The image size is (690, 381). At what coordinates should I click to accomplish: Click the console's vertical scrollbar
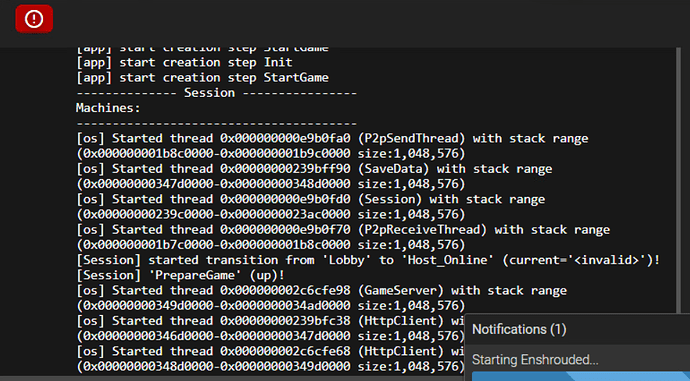click(680, 180)
